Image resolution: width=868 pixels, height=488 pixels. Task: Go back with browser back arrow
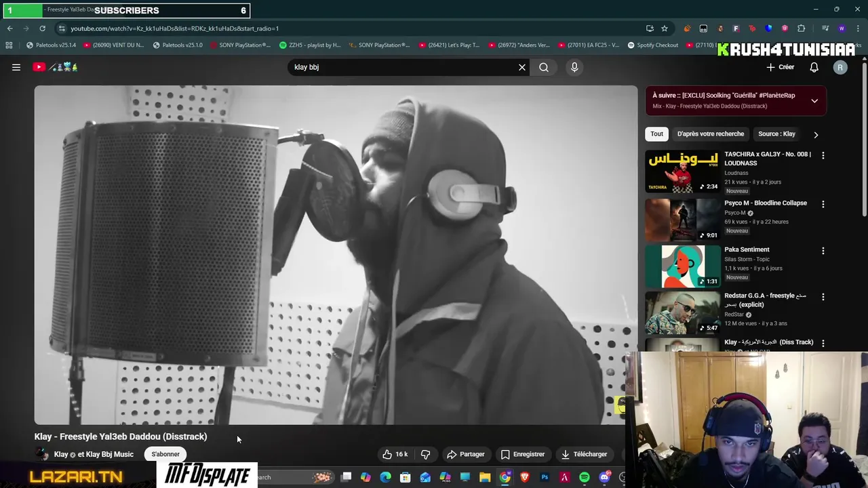(9, 28)
